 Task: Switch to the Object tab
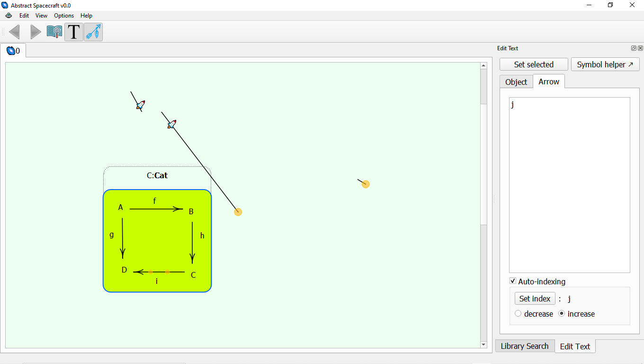click(x=516, y=82)
